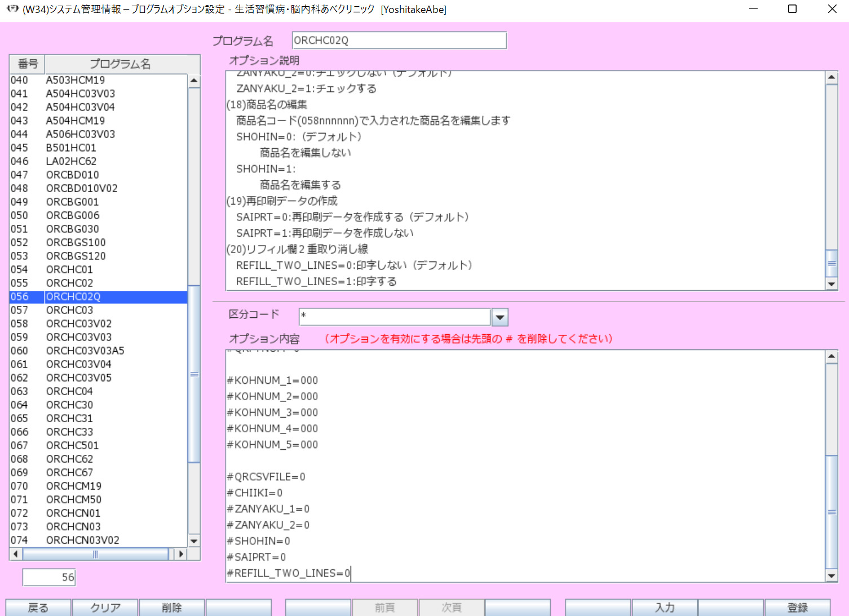The image size is (849, 616).
Task: Click the クリア button
Action: coord(105,607)
